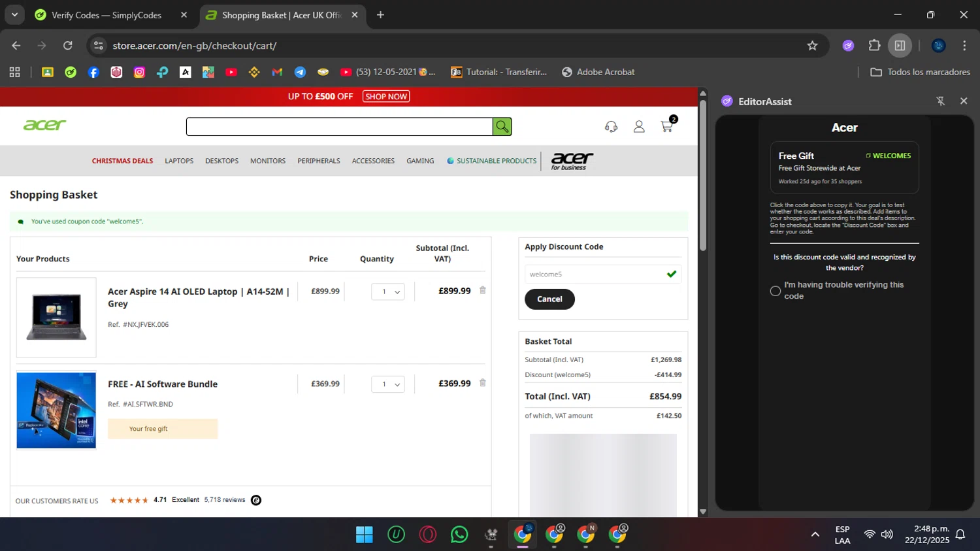Open the Windows Start button
The width and height of the screenshot is (980, 551).
pos(364,535)
